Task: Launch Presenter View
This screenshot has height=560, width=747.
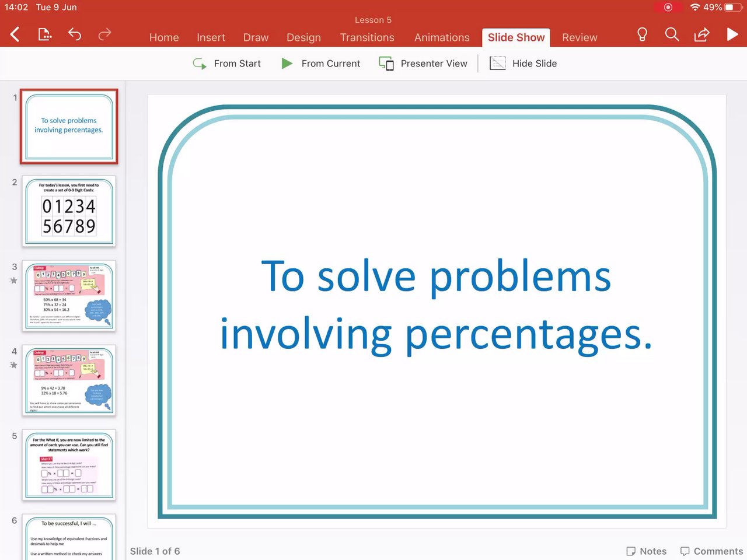Action: (x=423, y=64)
